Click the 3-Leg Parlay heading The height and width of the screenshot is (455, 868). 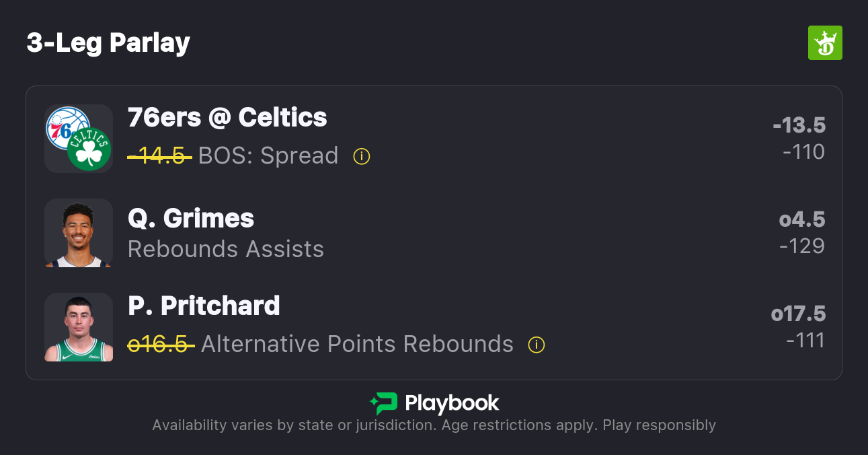(108, 43)
